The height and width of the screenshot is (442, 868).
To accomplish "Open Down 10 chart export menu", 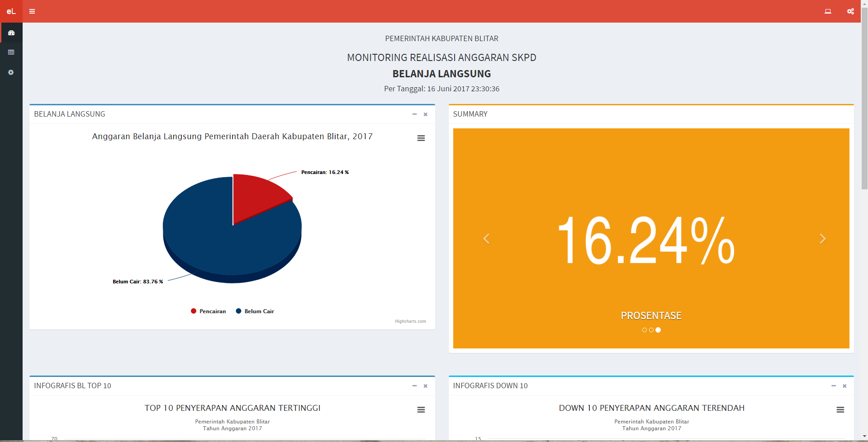I will point(840,410).
